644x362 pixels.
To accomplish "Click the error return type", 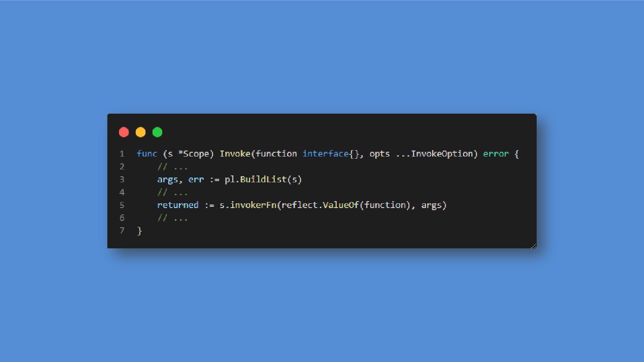I will click(496, 154).
